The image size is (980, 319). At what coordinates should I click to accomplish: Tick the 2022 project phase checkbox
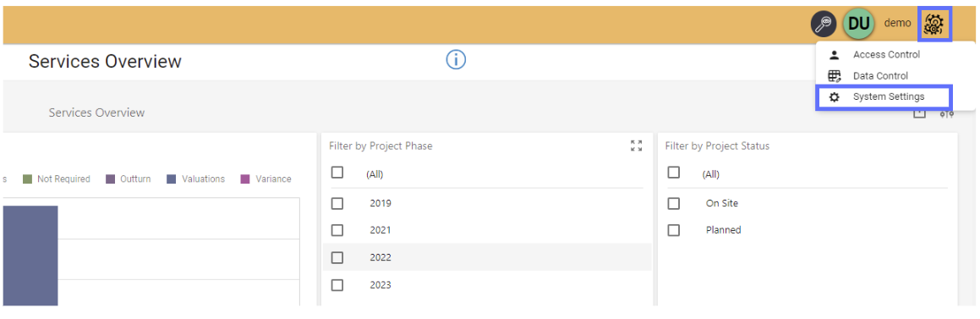click(337, 257)
